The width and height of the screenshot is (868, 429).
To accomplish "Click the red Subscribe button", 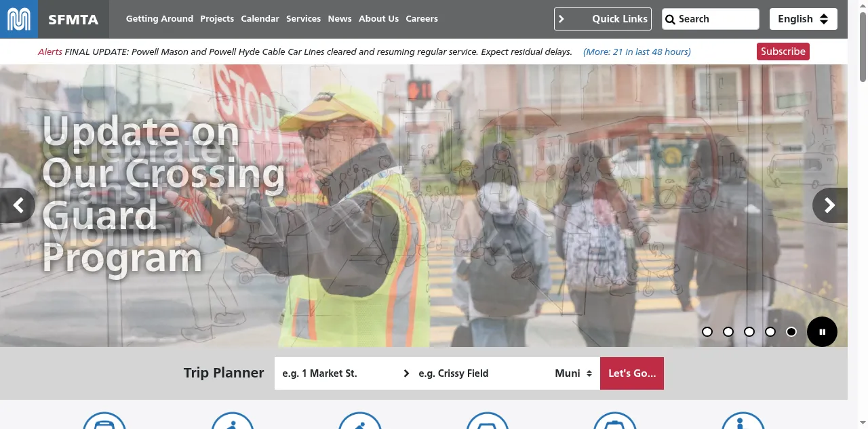I will pyautogui.click(x=783, y=52).
